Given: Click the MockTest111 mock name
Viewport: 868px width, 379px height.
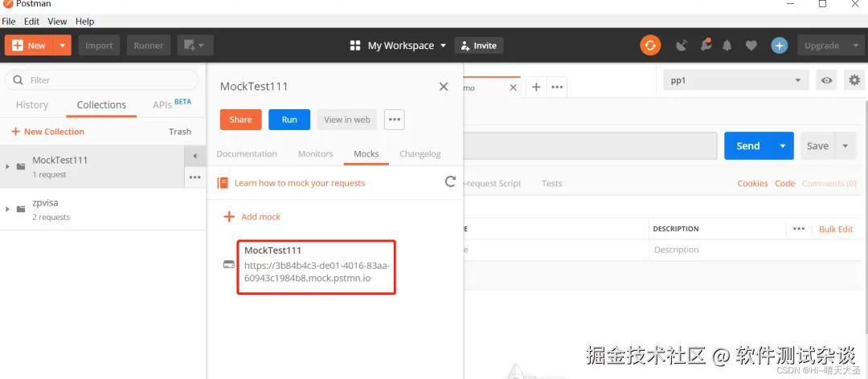Looking at the screenshot, I should pos(273,251).
